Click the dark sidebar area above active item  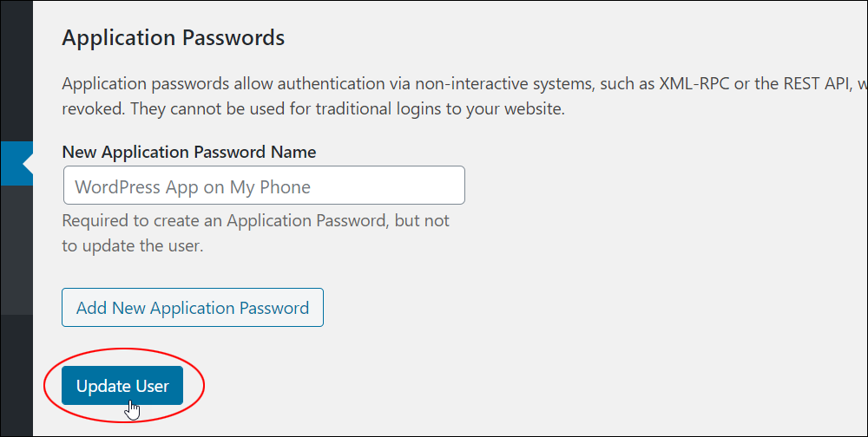tap(16, 71)
